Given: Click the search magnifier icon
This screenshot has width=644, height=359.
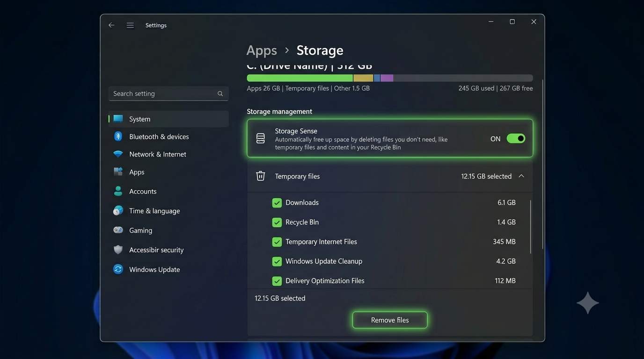Looking at the screenshot, I should pyautogui.click(x=220, y=93).
